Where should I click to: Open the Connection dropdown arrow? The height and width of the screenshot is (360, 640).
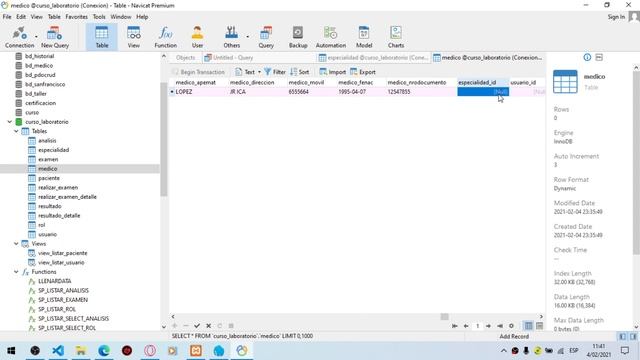(36, 37)
